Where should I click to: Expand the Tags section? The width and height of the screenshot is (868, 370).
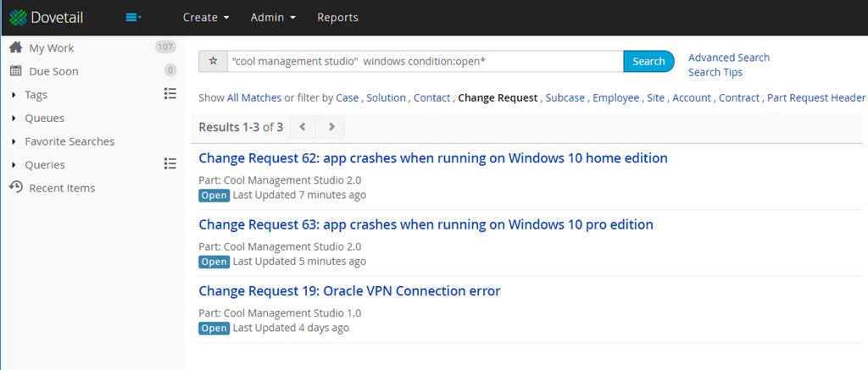pyautogui.click(x=14, y=95)
